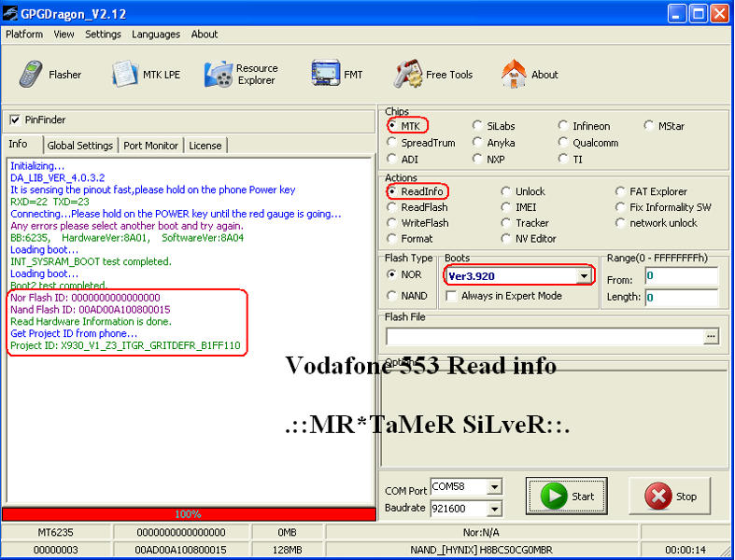Image resolution: width=735 pixels, height=560 pixels.
Task: Open the COM Port dropdown
Action: [495, 487]
